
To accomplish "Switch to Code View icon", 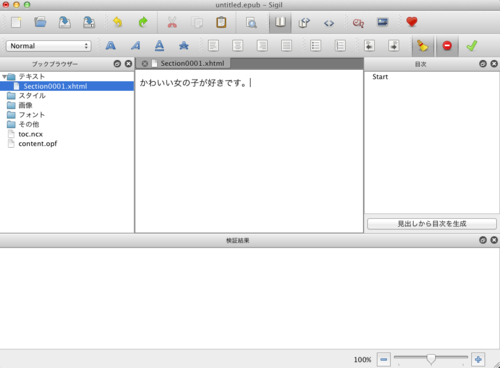I will pos(329,23).
